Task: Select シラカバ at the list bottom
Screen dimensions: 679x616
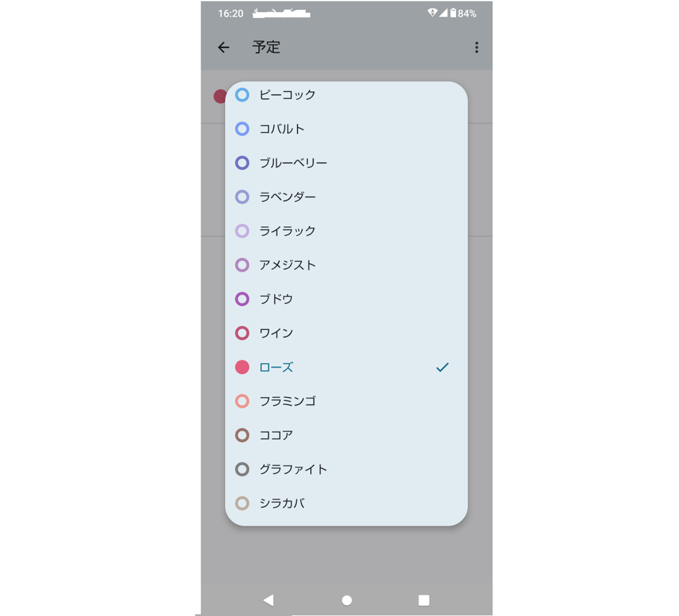Action: coord(346,503)
